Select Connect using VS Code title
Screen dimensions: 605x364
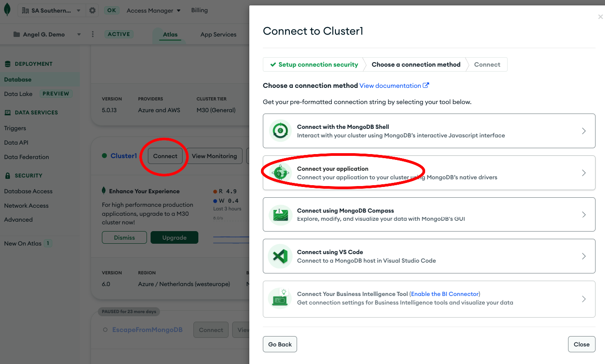pyautogui.click(x=330, y=252)
